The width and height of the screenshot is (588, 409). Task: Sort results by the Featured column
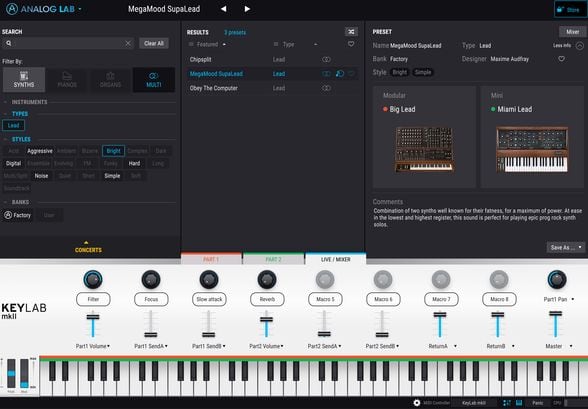click(207, 44)
